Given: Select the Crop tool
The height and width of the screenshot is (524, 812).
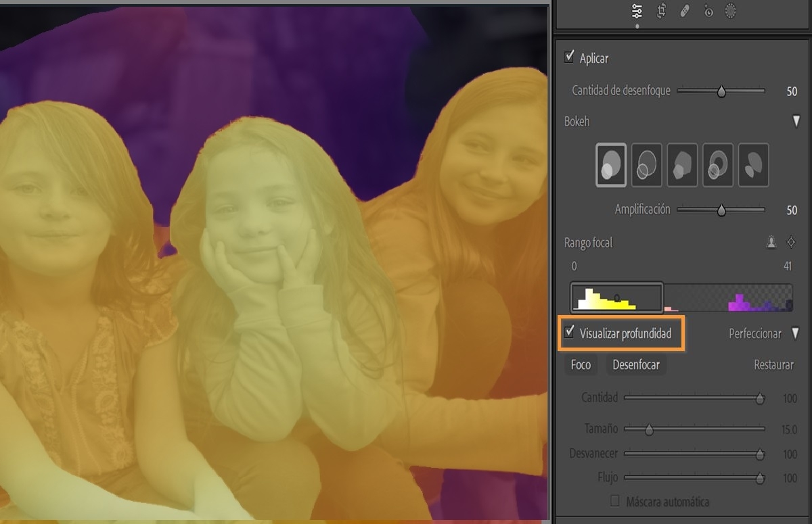Looking at the screenshot, I should (660, 11).
